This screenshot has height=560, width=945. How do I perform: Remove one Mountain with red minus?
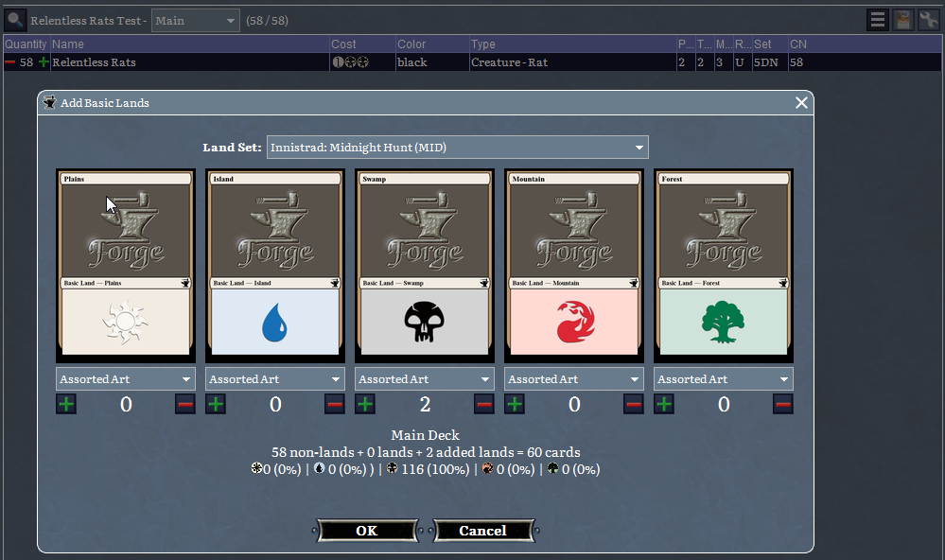[634, 405]
